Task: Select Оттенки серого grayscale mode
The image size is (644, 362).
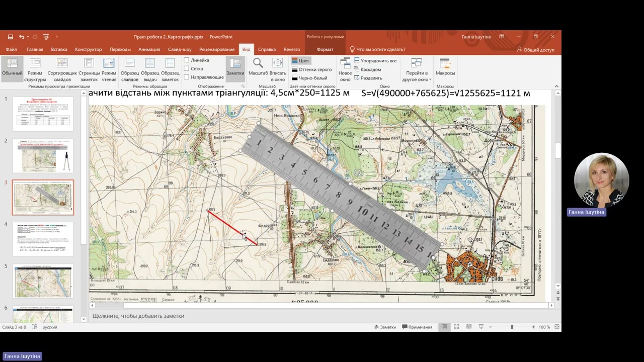Action: [x=311, y=69]
